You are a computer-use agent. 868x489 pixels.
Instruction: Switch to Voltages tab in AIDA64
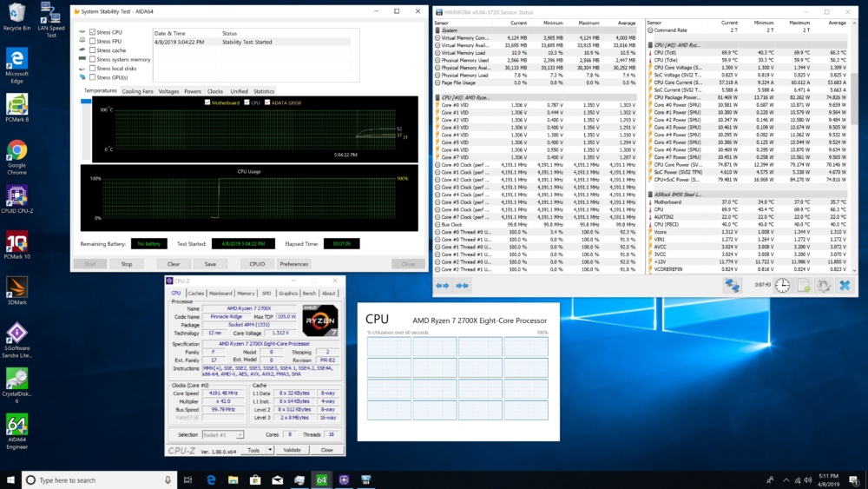pos(169,91)
